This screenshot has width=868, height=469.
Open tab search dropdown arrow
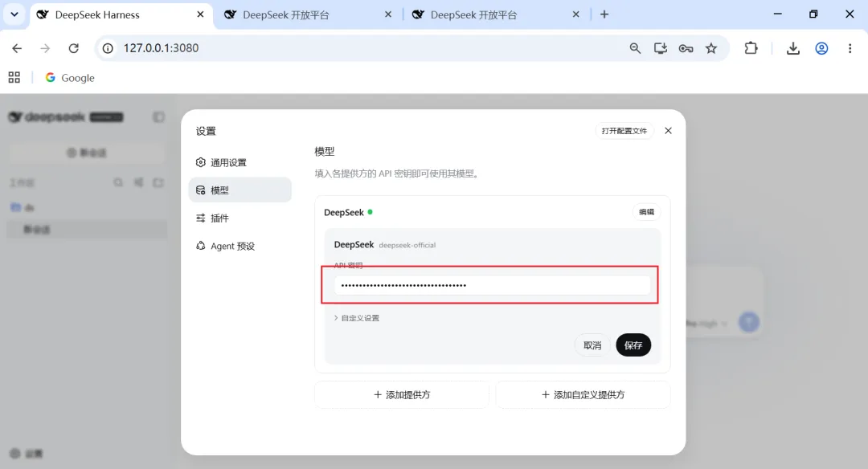coord(14,14)
